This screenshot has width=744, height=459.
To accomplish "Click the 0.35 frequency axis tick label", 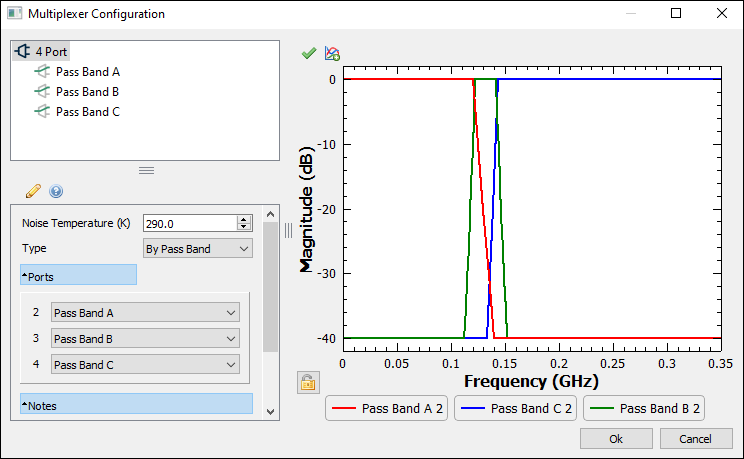I will pos(720,364).
